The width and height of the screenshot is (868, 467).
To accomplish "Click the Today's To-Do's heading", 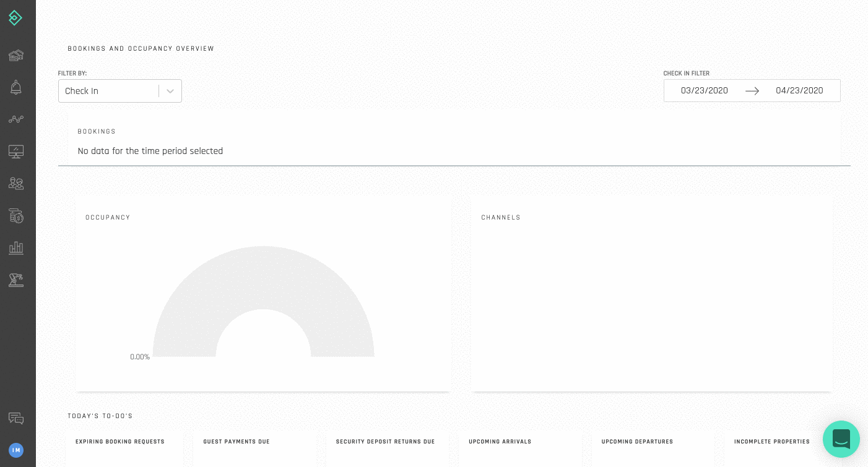I will pos(100,416).
